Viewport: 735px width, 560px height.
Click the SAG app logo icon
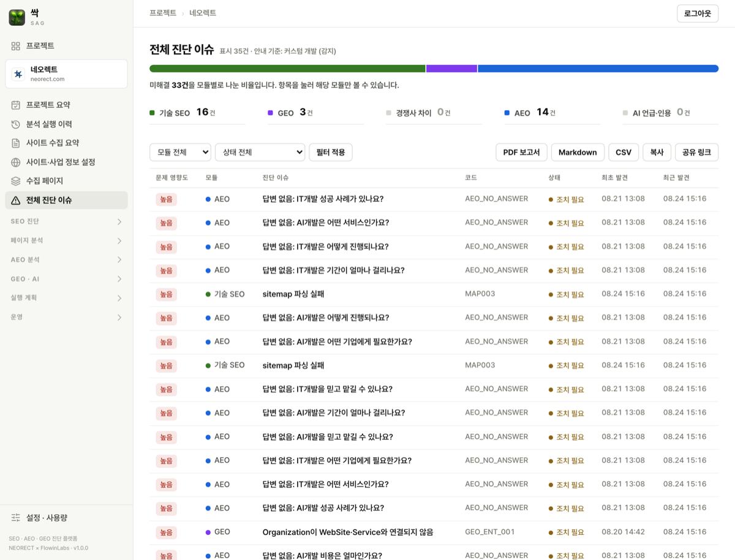click(x=17, y=17)
